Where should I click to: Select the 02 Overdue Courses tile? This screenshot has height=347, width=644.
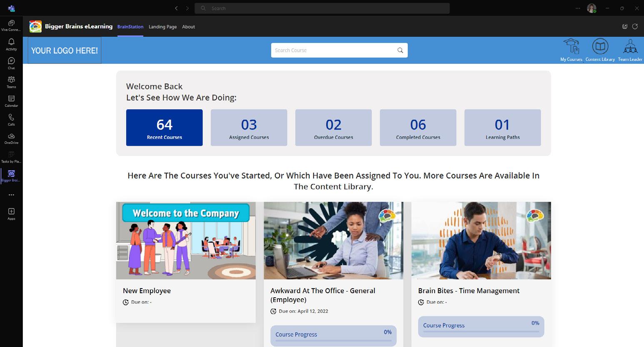click(334, 128)
